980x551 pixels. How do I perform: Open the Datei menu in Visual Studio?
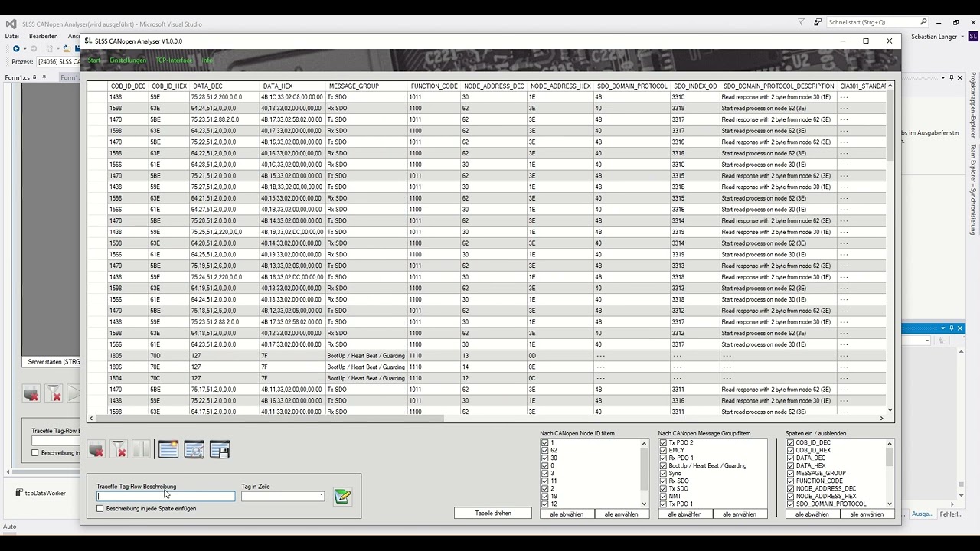tap(11, 36)
